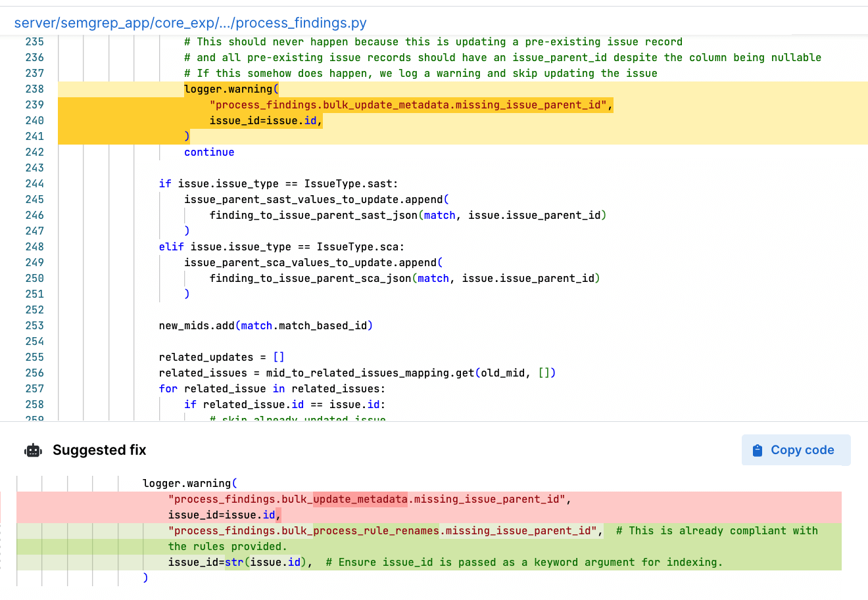The image size is (868, 600).
Task: Click the Suggested fix heading
Action: (x=99, y=450)
